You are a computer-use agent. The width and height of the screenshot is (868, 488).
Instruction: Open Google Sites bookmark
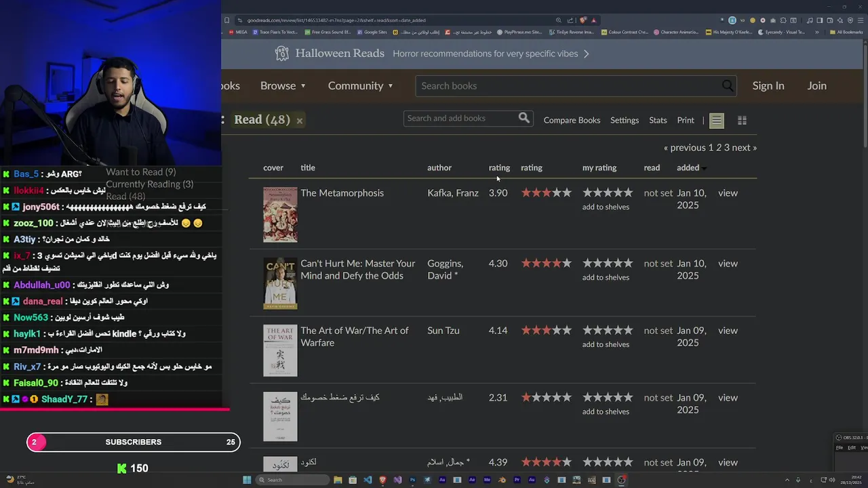pyautogui.click(x=371, y=32)
